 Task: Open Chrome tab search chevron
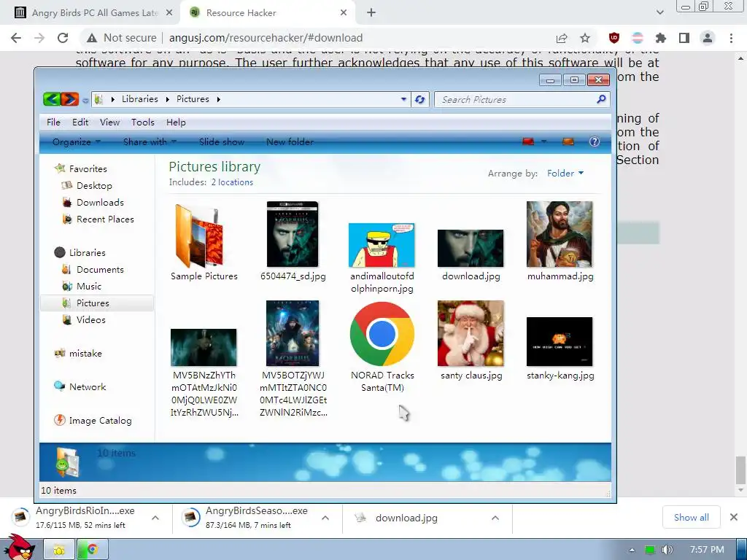coord(659,13)
